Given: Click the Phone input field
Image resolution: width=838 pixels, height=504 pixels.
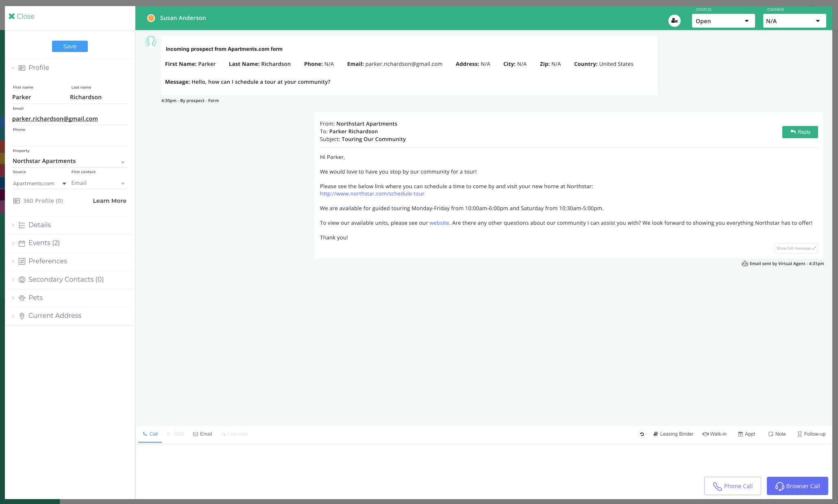Looking at the screenshot, I should pos(69,140).
